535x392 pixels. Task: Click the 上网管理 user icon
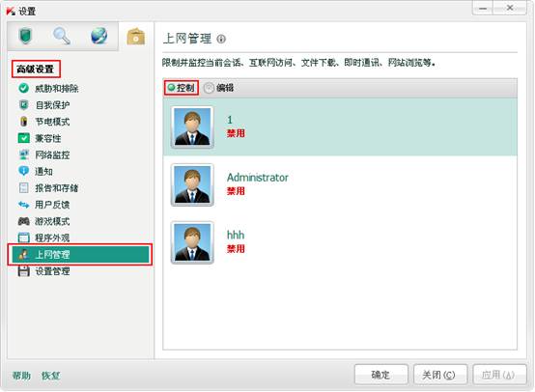coord(23,254)
